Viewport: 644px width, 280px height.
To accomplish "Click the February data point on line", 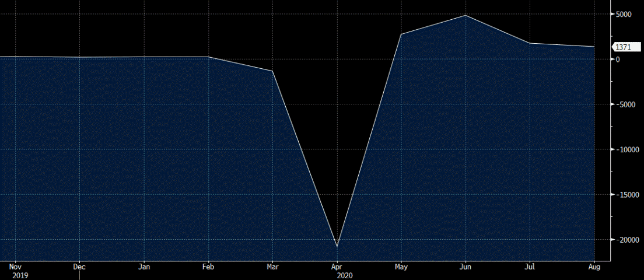I will click(208, 57).
